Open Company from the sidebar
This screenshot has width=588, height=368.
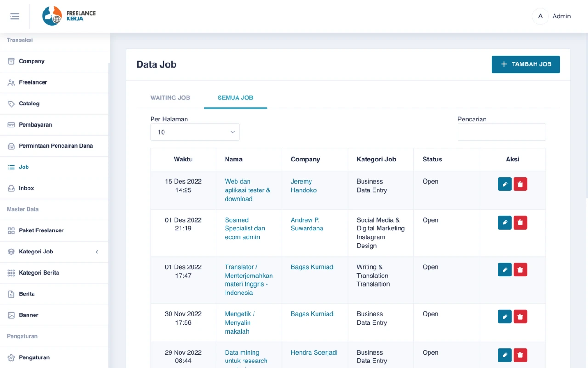point(31,61)
